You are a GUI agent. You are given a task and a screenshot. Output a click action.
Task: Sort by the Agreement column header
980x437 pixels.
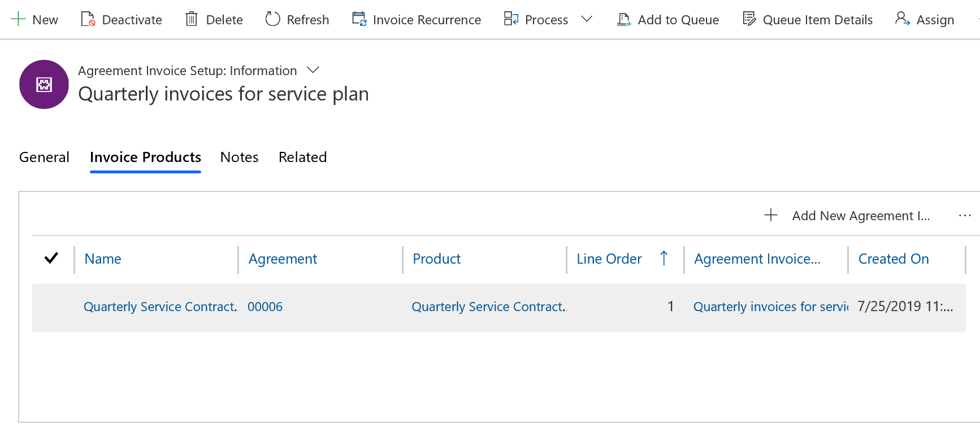pyautogui.click(x=283, y=259)
